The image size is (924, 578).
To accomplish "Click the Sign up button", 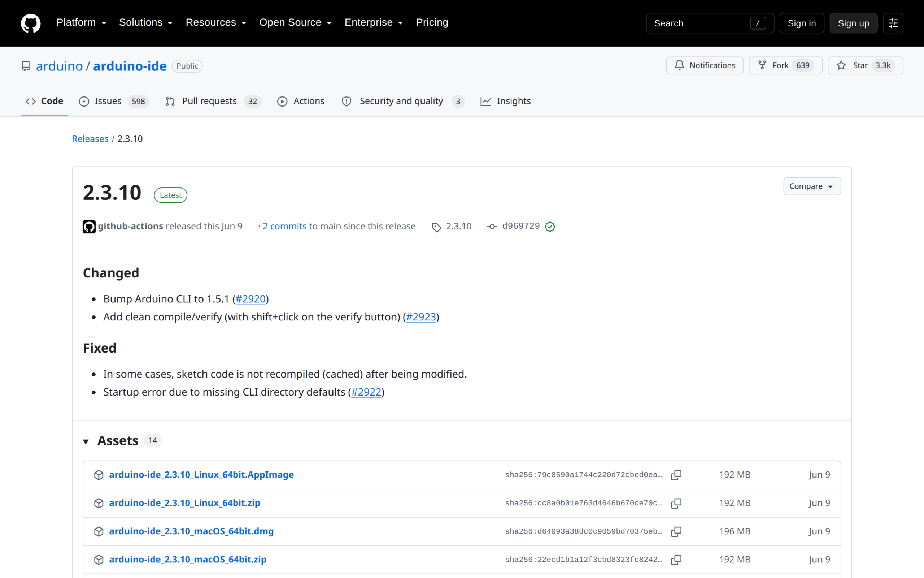I will [x=853, y=23].
